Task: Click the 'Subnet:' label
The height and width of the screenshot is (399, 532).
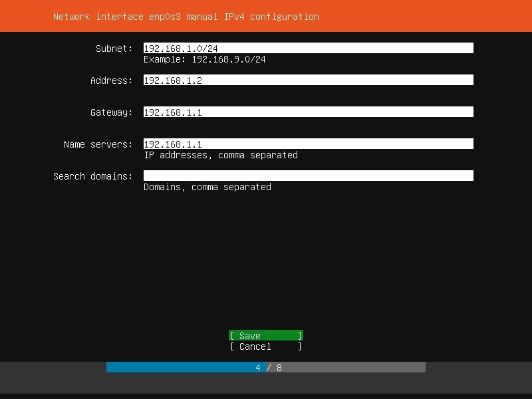Action: (x=114, y=49)
